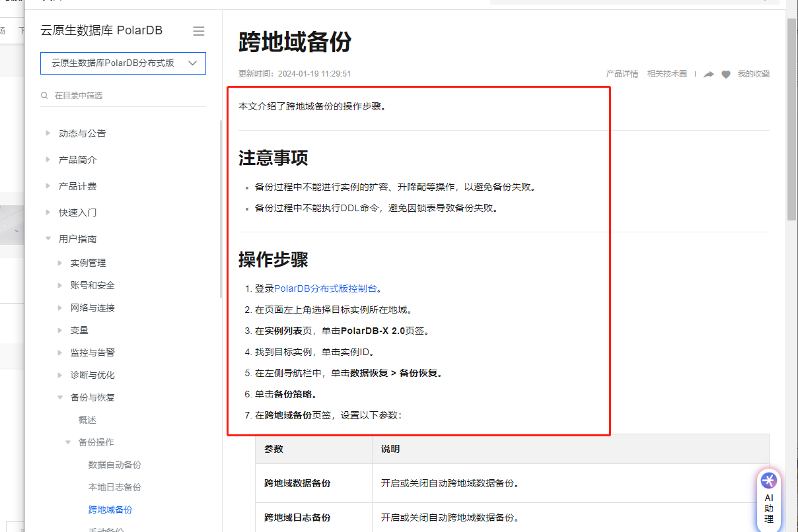This screenshot has width=798, height=532.
Task: Click 我的收藏 link
Action: pyautogui.click(x=754, y=74)
